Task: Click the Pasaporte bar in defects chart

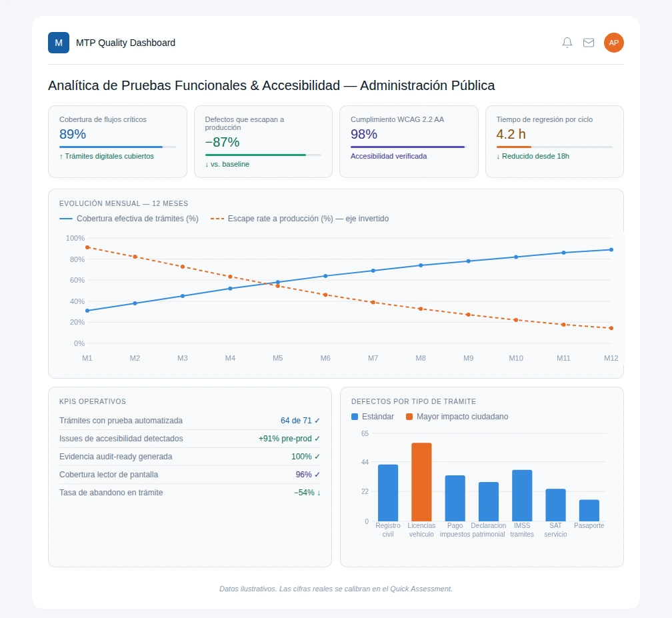Action: coord(589,511)
